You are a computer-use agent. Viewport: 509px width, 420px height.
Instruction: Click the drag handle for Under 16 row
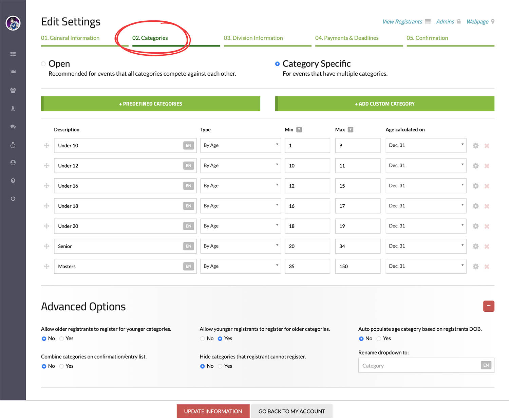(x=46, y=186)
